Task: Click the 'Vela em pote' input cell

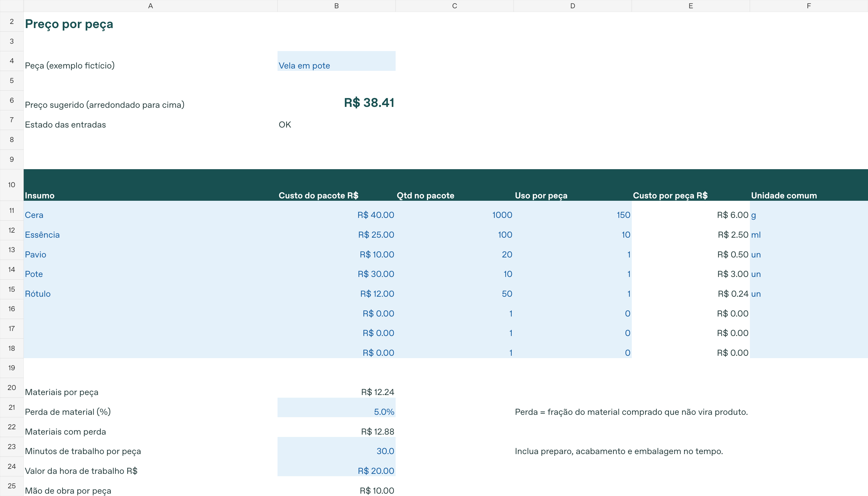Action: coord(336,61)
